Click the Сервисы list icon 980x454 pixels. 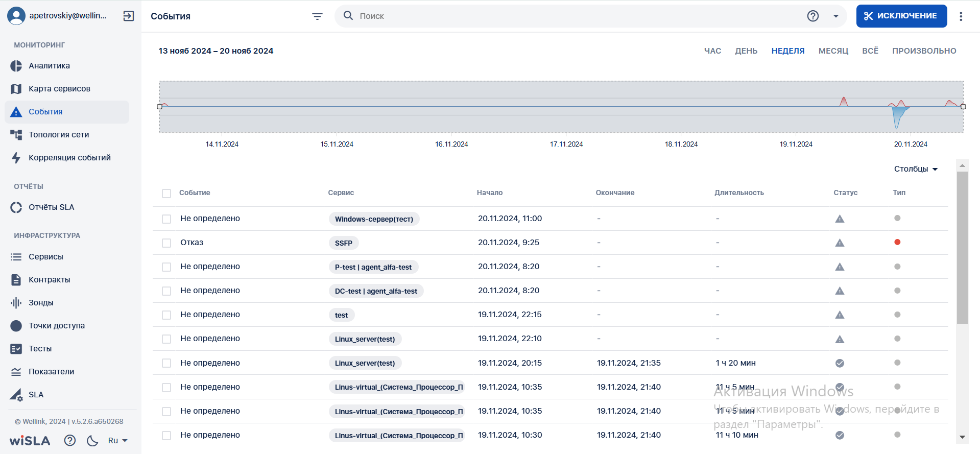click(x=16, y=257)
